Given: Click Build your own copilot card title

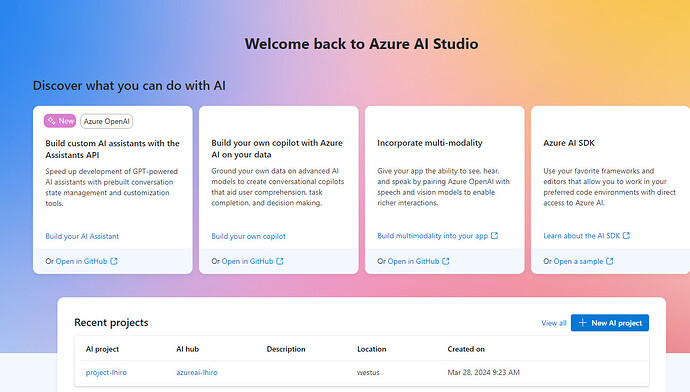Looking at the screenshot, I should coord(277,149).
